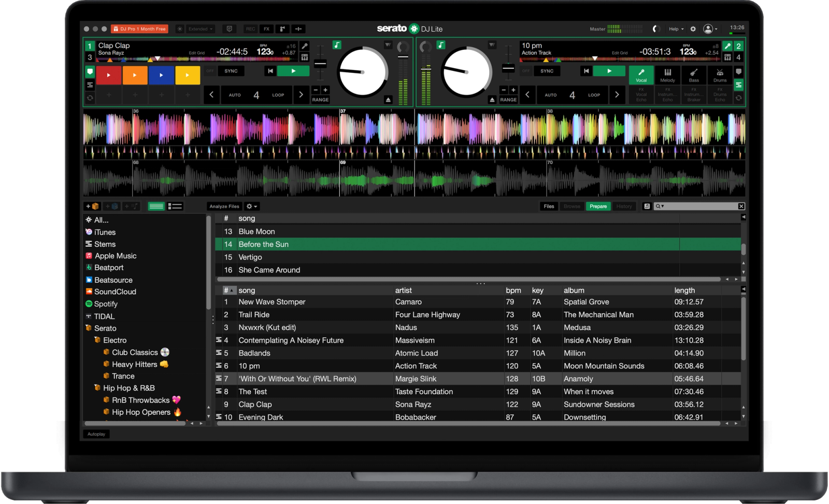Select the loop roll icon on deck 1
This screenshot has width=829, height=504.
pyautogui.click(x=90, y=97)
